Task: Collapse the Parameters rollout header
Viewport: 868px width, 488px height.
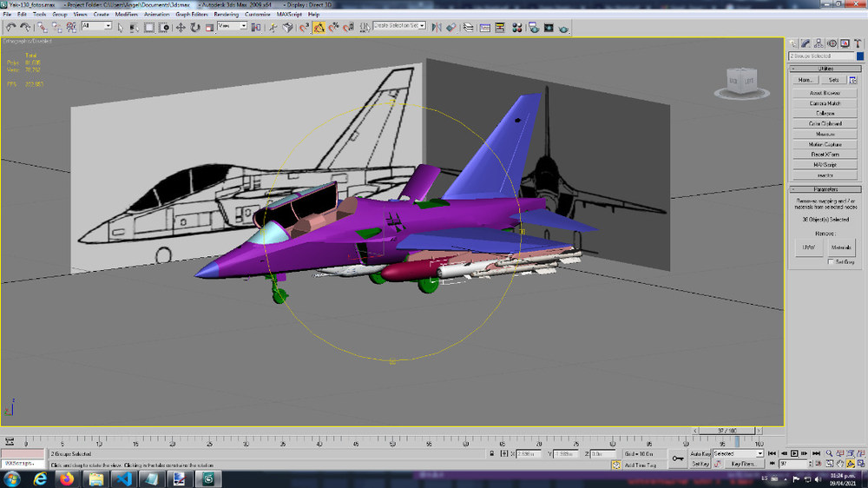Action: (825, 189)
